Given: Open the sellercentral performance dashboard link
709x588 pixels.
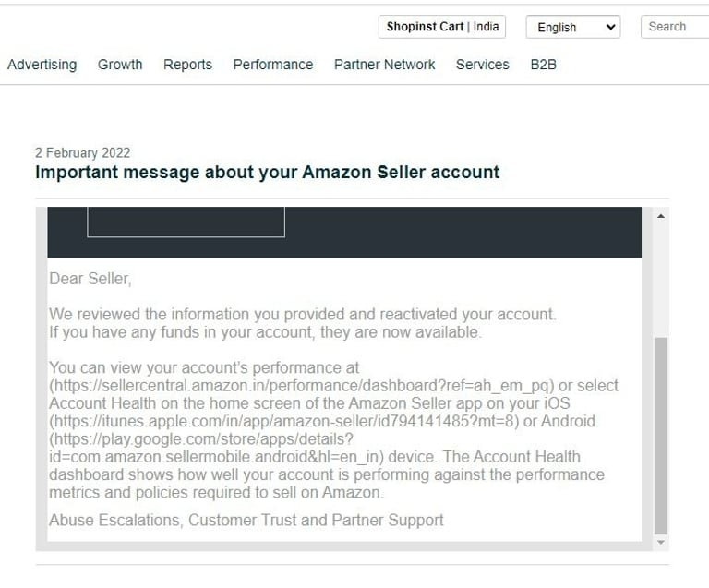Looking at the screenshot, I should pyautogui.click(x=302, y=386).
